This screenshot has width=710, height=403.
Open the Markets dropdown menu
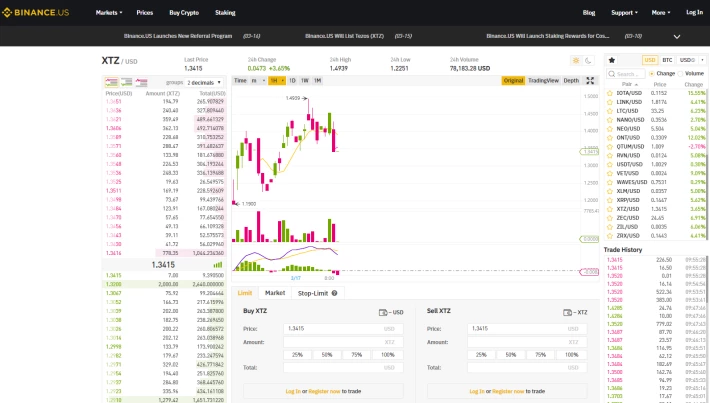tap(109, 13)
